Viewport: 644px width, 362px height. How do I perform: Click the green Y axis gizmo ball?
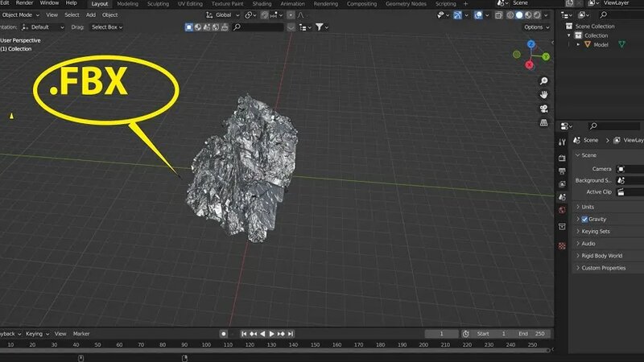click(546, 56)
